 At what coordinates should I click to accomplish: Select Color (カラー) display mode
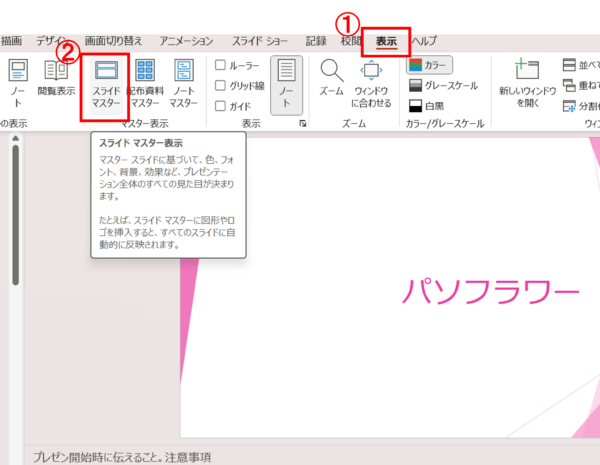(x=429, y=65)
